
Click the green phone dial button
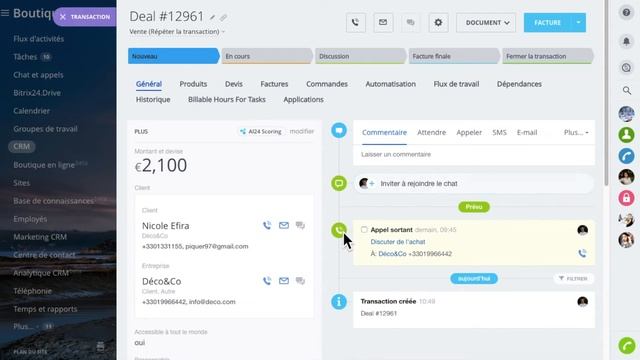click(x=627, y=346)
